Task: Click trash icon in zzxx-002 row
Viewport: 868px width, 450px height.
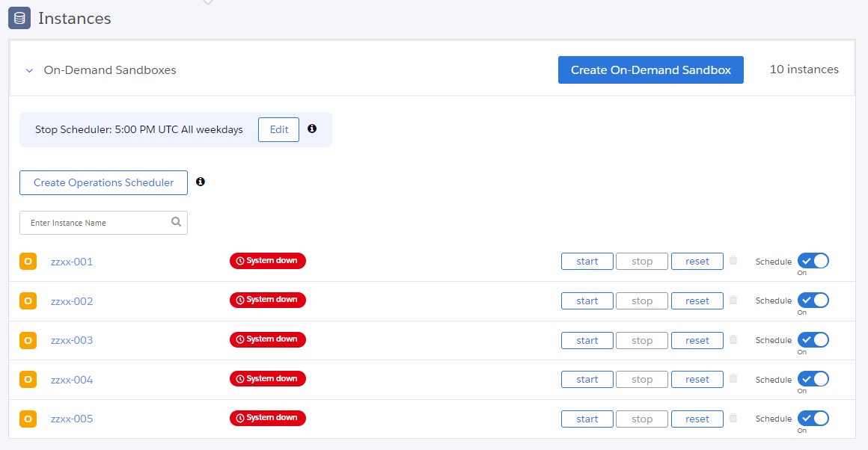Action: tap(733, 300)
